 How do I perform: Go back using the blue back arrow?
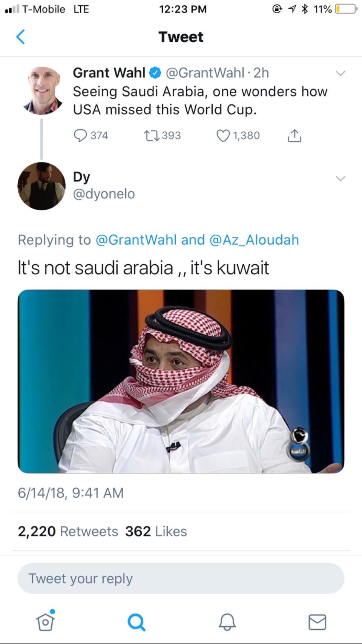21,37
